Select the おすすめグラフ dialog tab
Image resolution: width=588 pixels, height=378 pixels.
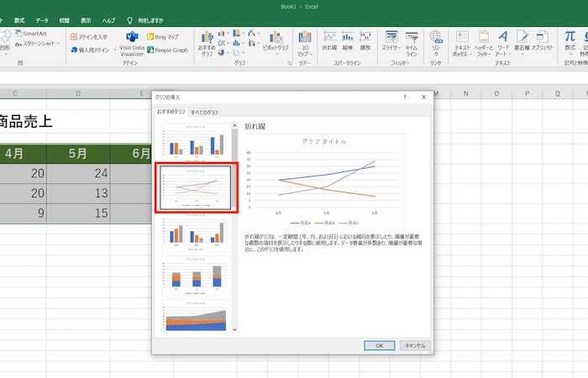171,112
